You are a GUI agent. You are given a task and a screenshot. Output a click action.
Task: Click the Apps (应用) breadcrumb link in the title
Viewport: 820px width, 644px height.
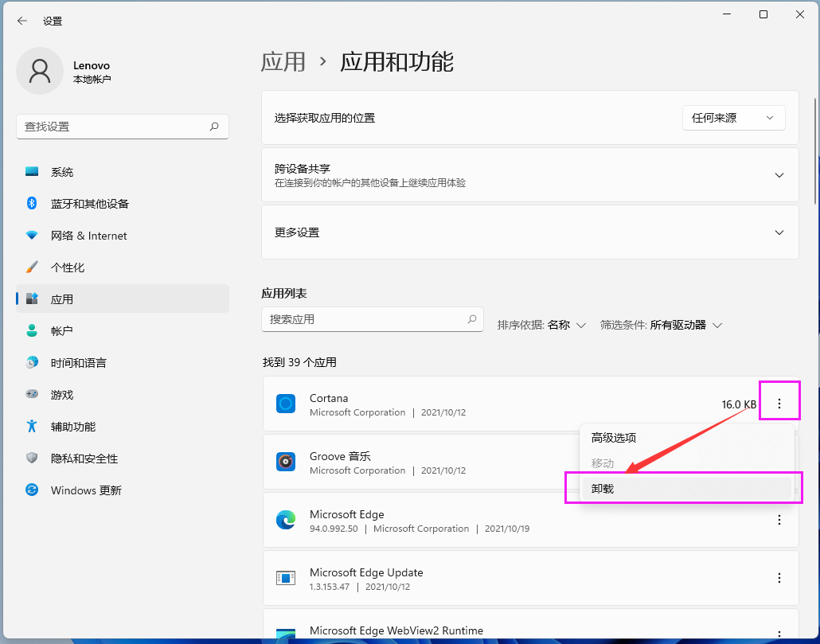click(x=283, y=61)
